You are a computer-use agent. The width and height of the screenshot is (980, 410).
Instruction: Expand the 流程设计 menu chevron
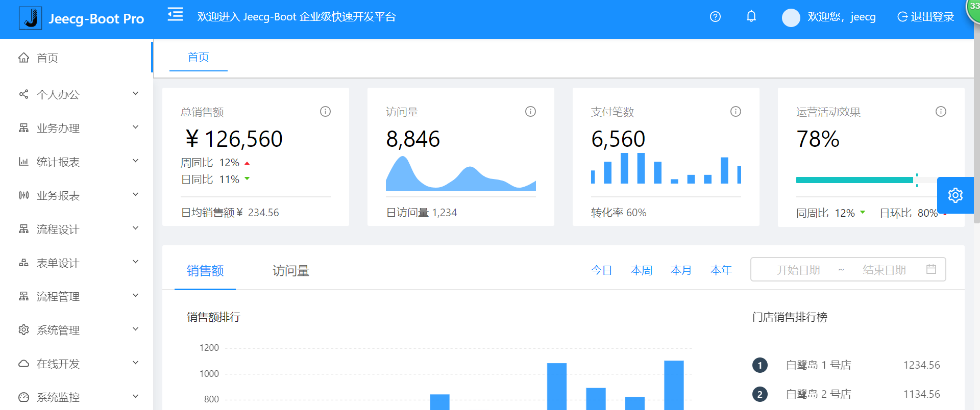coord(135,228)
